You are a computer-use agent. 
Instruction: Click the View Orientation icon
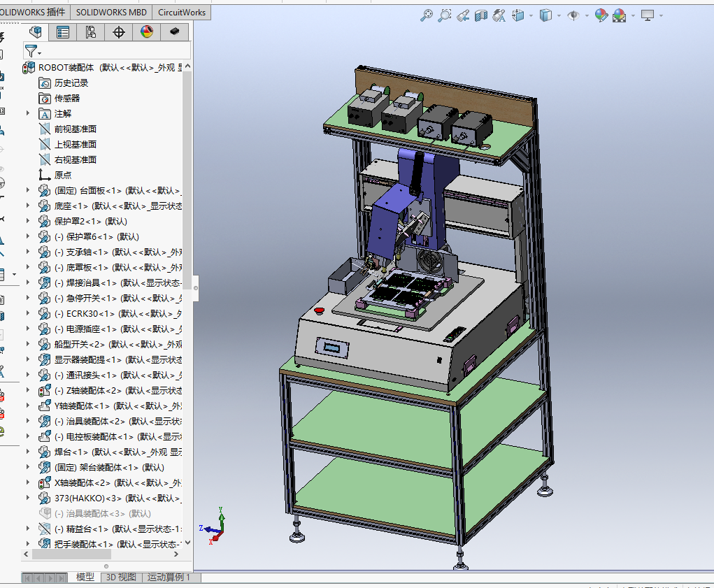coord(517,15)
